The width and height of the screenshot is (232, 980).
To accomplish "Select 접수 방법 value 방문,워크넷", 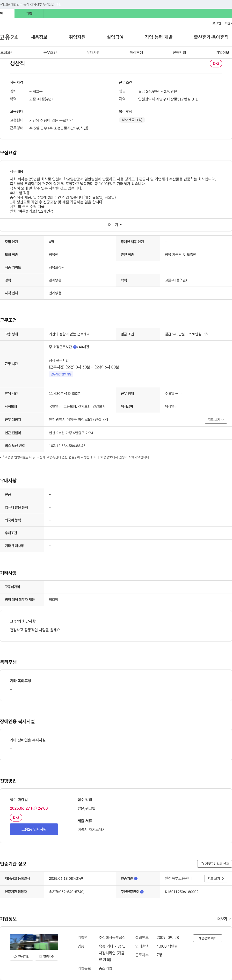I will [86, 808].
